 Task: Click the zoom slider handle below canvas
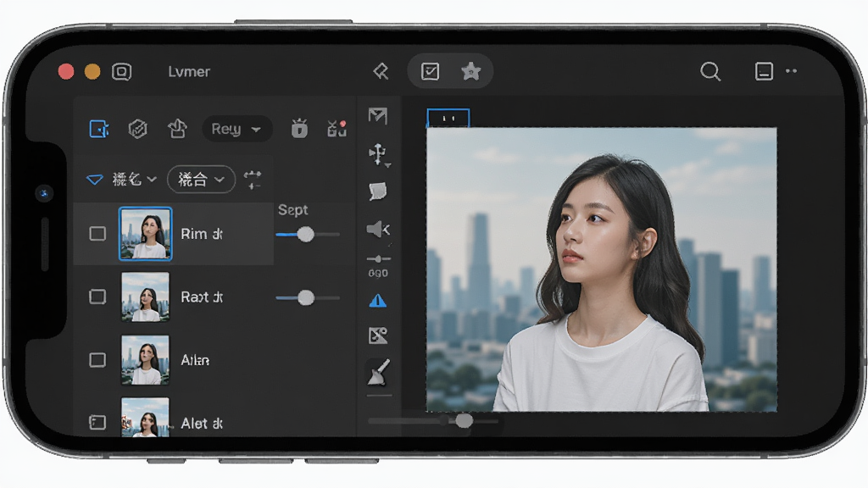[x=464, y=421]
